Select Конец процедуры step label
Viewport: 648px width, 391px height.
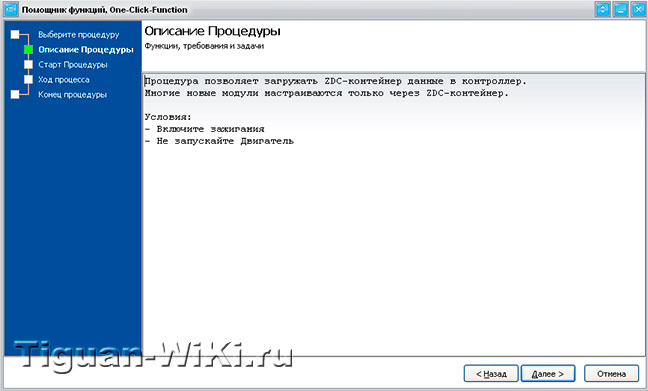(72, 95)
